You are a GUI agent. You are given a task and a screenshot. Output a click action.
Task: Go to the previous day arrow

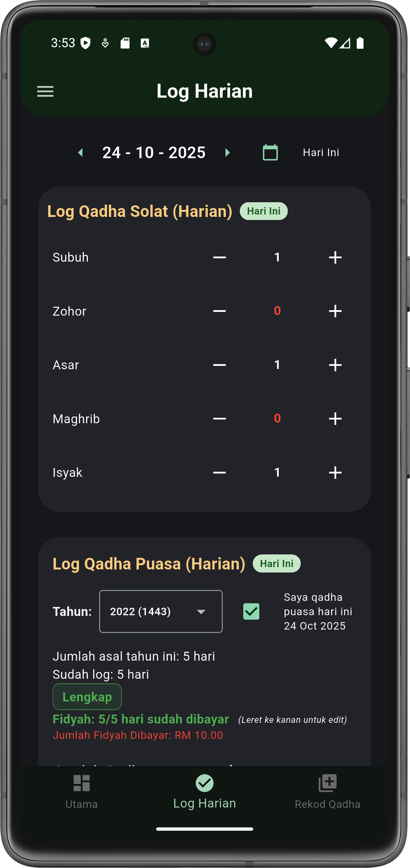(81, 152)
